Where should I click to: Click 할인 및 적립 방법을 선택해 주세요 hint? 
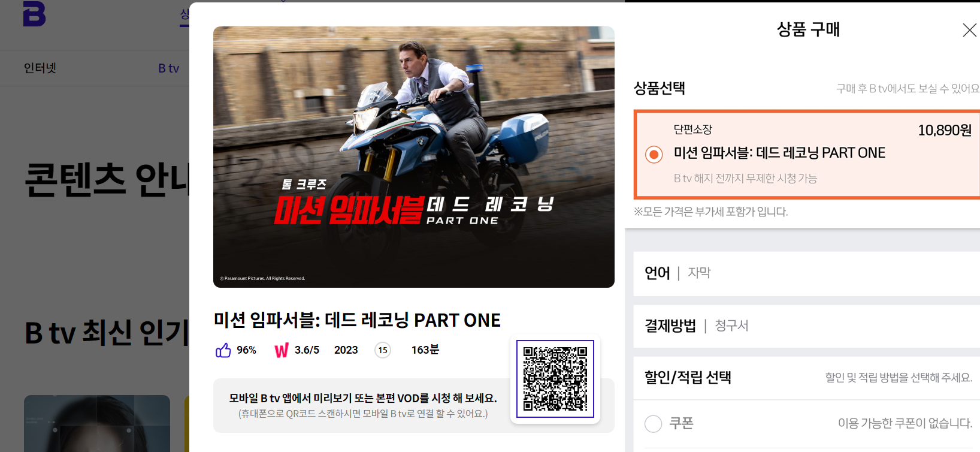[x=899, y=378]
